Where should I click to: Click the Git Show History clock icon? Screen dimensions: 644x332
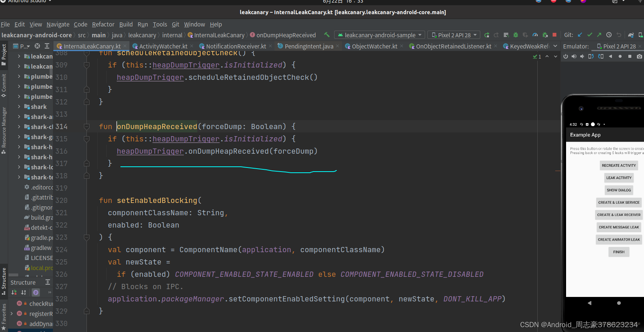click(x=609, y=35)
